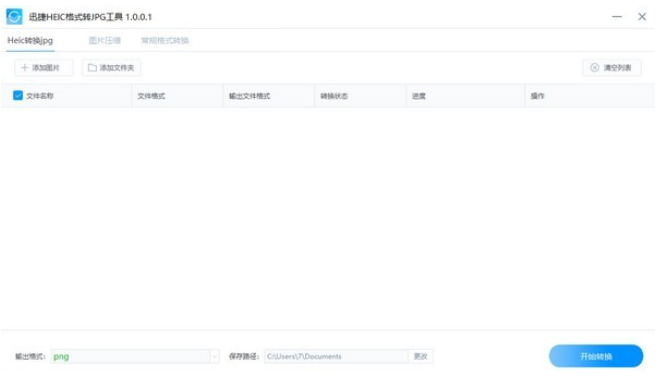Click the app logo icon in title bar

click(x=14, y=16)
